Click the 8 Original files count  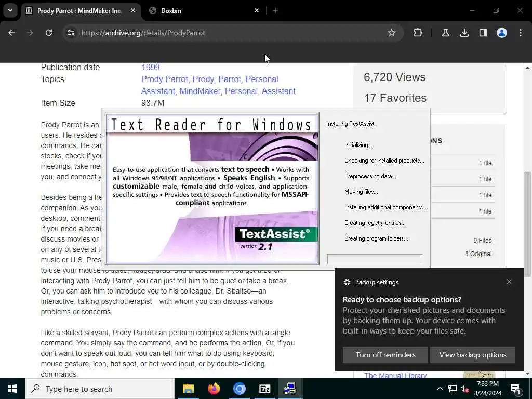478,254
